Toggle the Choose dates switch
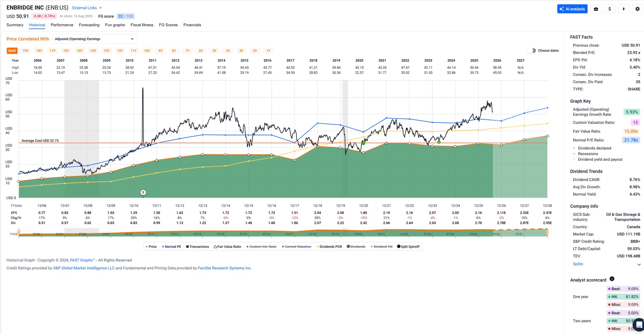This screenshot has width=644, height=334. pos(532,51)
